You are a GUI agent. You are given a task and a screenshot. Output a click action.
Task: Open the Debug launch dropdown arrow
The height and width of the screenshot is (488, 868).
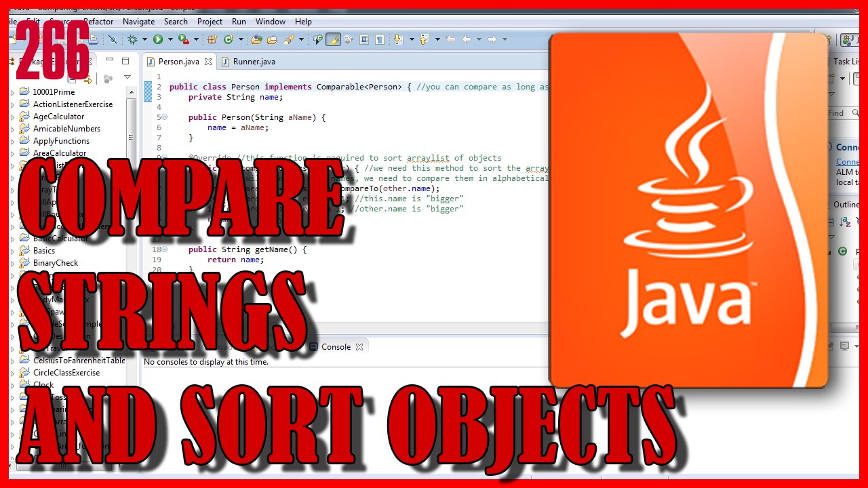pos(143,39)
